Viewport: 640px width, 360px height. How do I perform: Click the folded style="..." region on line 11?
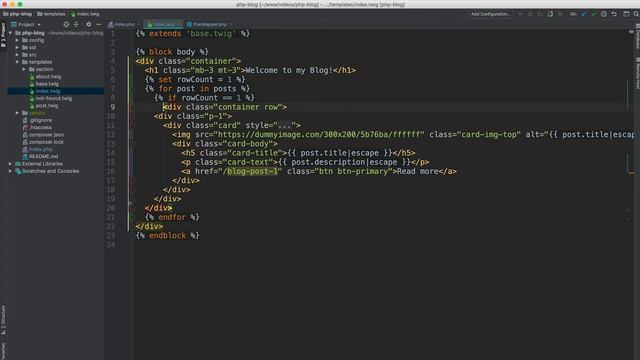(284, 125)
